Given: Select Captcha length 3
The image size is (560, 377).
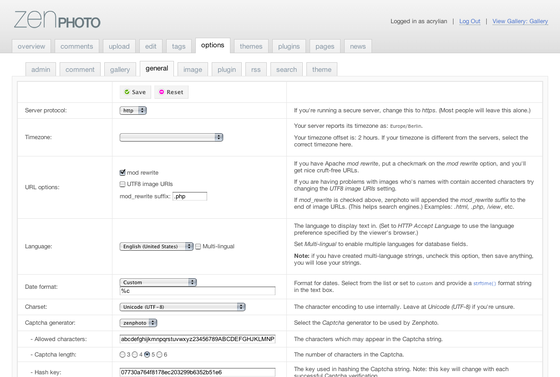Looking at the screenshot, I should pyautogui.click(x=122, y=355).
